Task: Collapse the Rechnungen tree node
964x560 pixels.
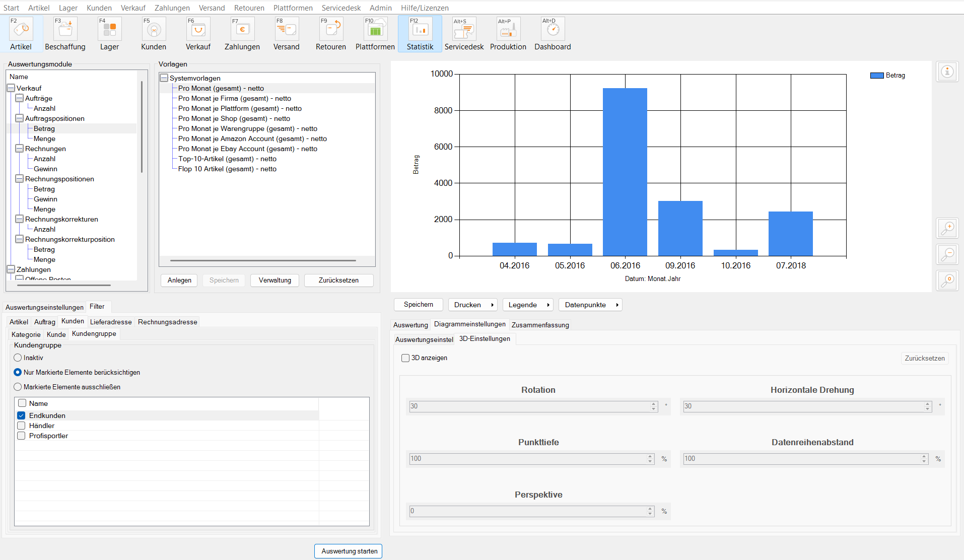Action: 20,149
